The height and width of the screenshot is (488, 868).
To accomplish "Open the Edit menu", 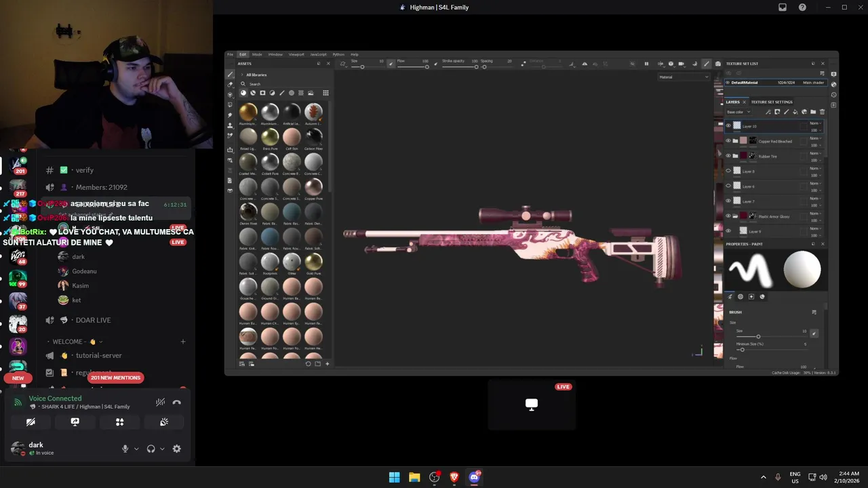I will coord(243,54).
